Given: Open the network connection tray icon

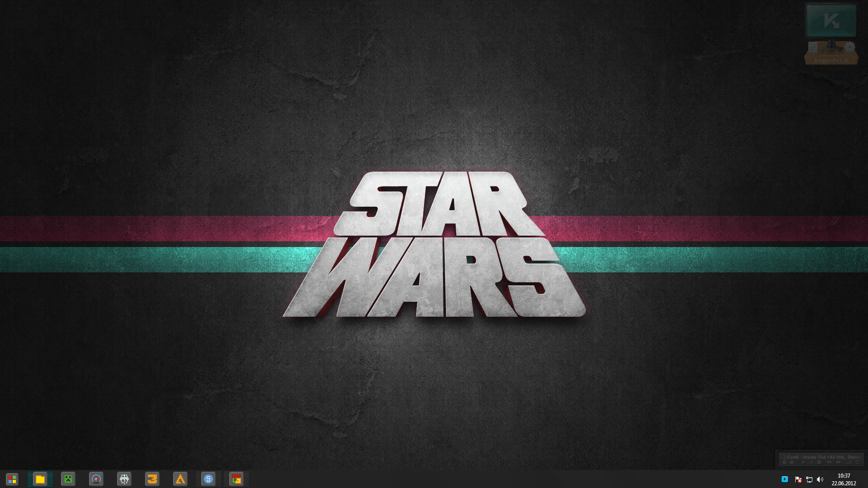Looking at the screenshot, I should pyautogui.click(x=809, y=479).
